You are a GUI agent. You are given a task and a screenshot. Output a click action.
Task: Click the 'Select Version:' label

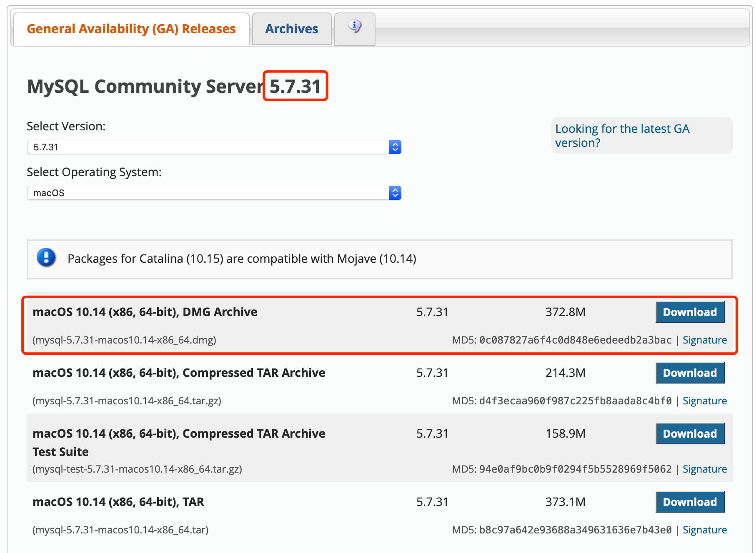[x=66, y=126]
